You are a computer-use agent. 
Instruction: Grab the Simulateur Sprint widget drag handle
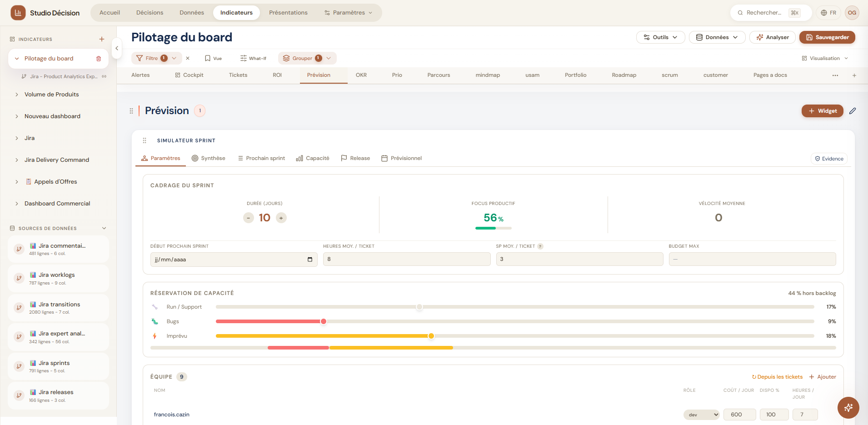click(145, 140)
